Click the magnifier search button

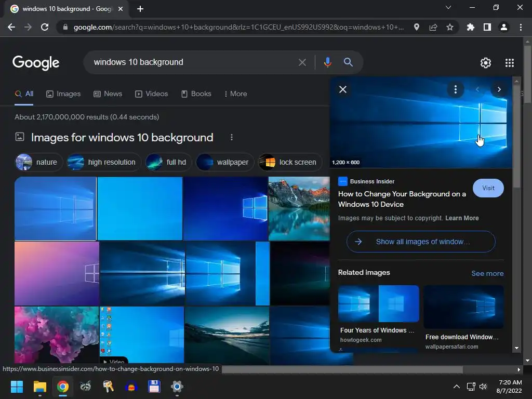click(348, 62)
